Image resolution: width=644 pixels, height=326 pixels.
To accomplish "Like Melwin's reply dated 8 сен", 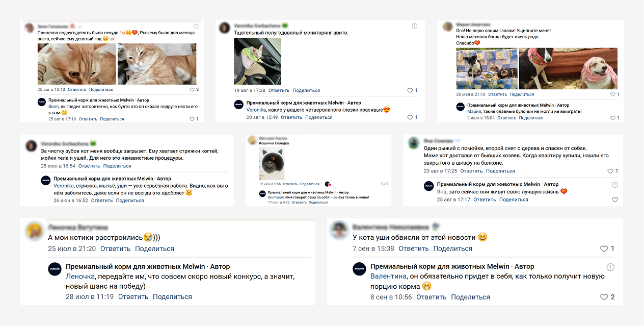I will click(x=604, y=297).
